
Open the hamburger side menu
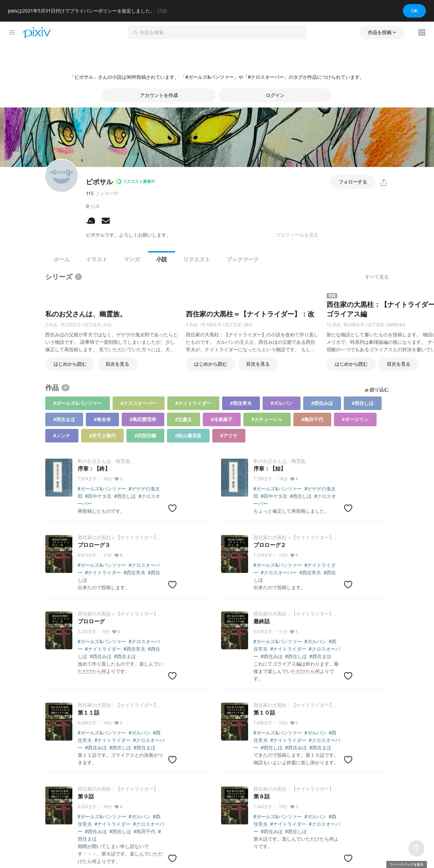[x=12, y=32]
